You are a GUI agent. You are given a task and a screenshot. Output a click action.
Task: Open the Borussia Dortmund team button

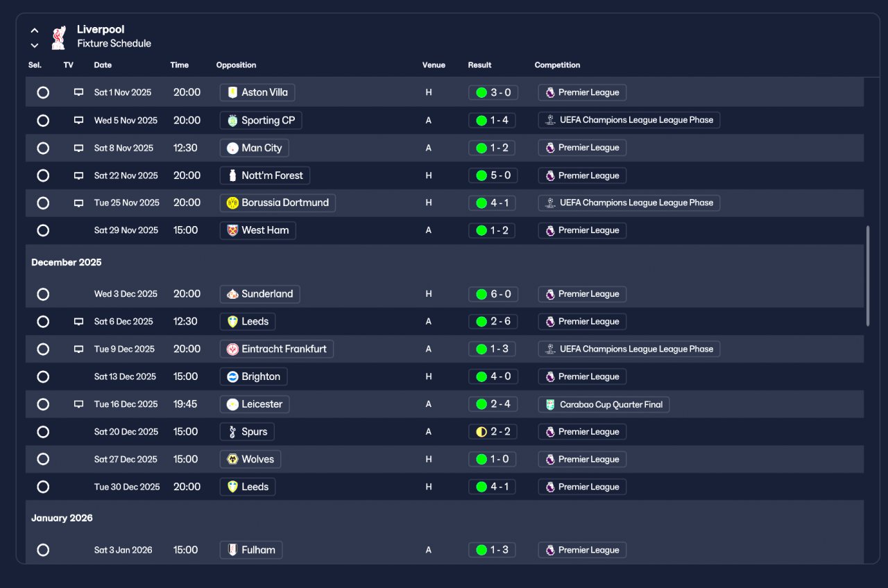click(277, 203)
